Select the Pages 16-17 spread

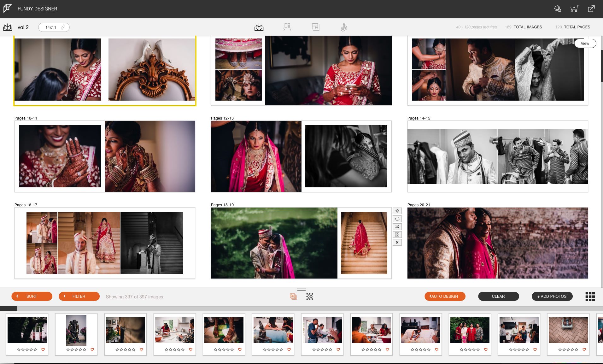105,243
